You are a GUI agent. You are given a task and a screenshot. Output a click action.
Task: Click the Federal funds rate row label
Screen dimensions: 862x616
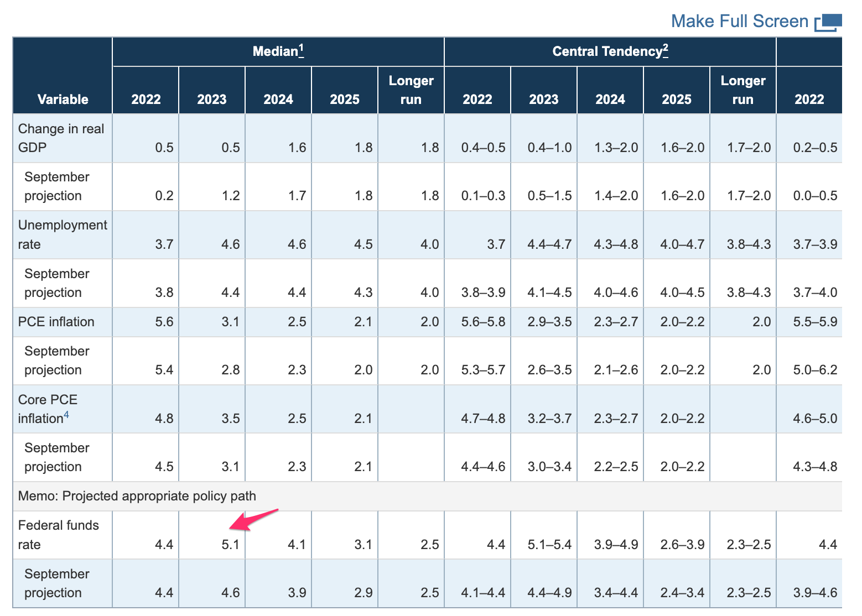click(x=58, y=535)
